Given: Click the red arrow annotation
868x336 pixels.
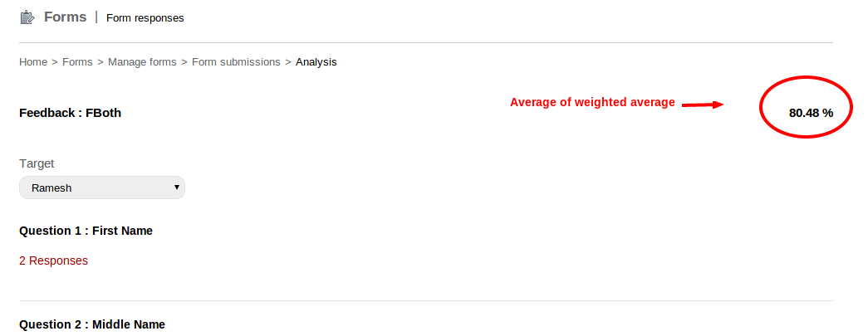Looking at the screenshot, I should click(703, 105).
